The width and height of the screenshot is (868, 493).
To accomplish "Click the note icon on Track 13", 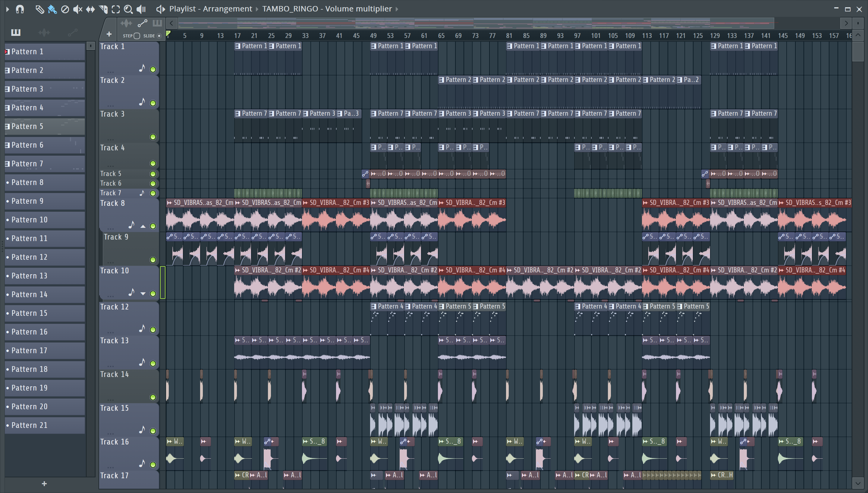I will click(142, 362).
